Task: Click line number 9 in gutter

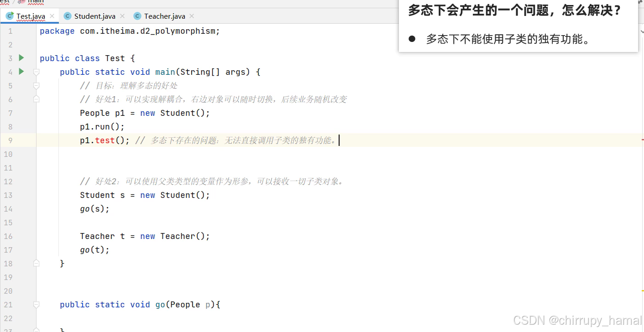Action: (x=10, y=140)
